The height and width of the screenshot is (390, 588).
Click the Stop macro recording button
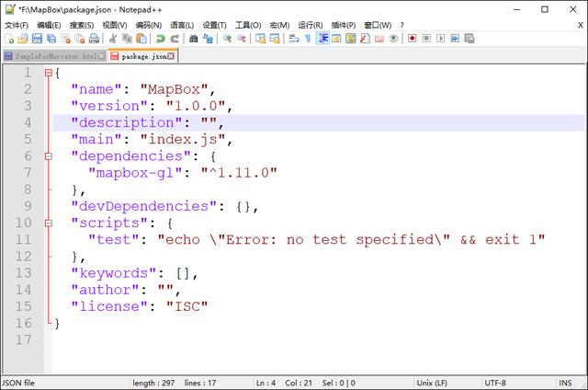[x=426, y=39]
